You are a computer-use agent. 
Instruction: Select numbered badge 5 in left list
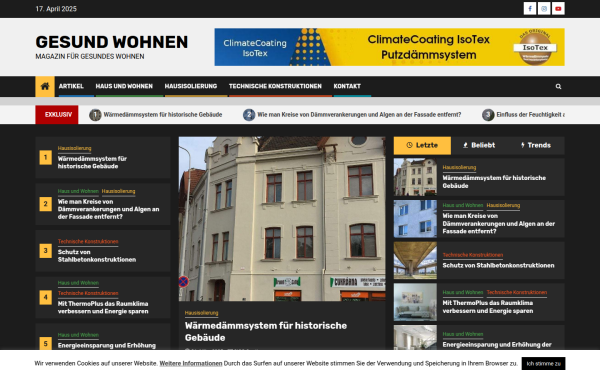tap(46, 344)
